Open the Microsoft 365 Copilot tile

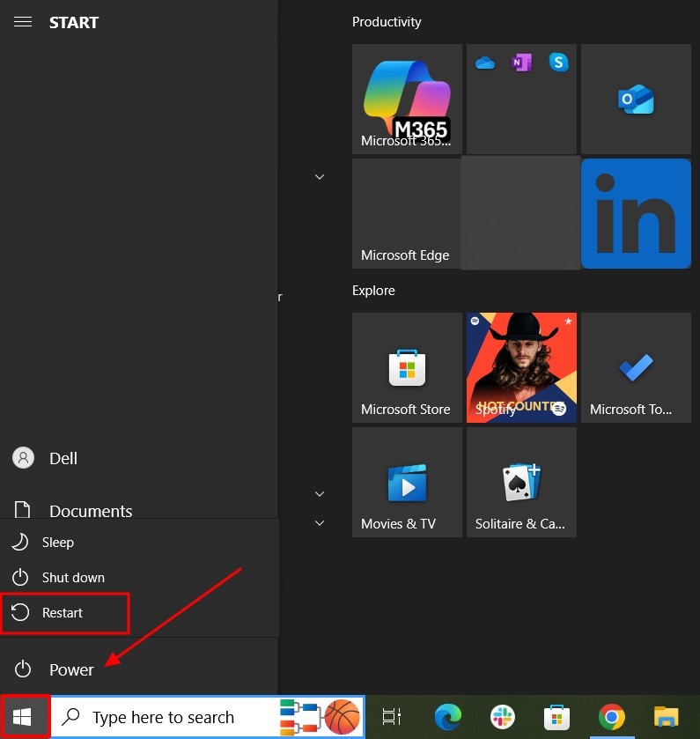[407, 99]
